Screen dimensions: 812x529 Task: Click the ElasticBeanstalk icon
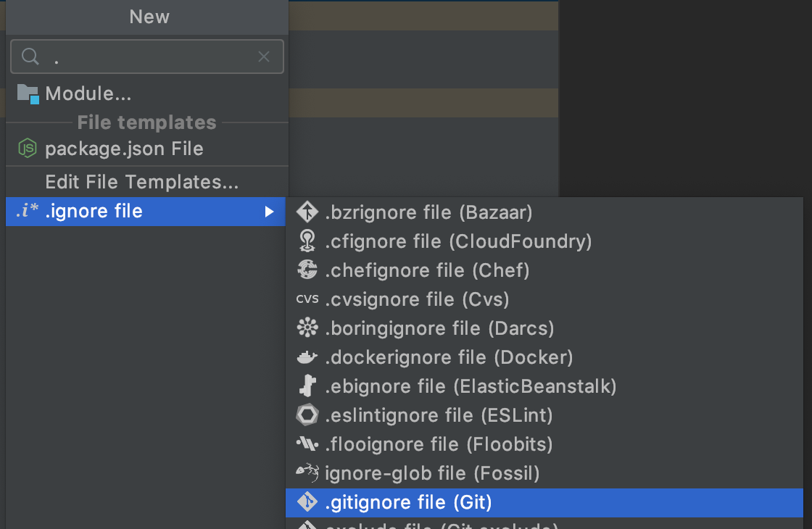[307, 386]
